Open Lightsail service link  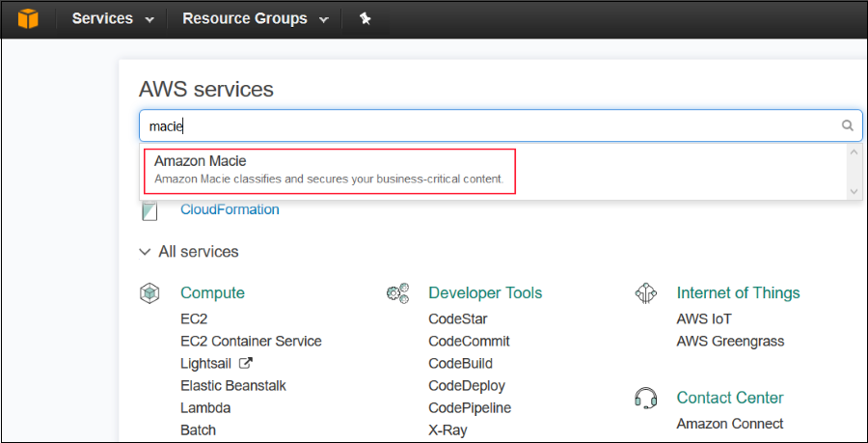(206, 364)
